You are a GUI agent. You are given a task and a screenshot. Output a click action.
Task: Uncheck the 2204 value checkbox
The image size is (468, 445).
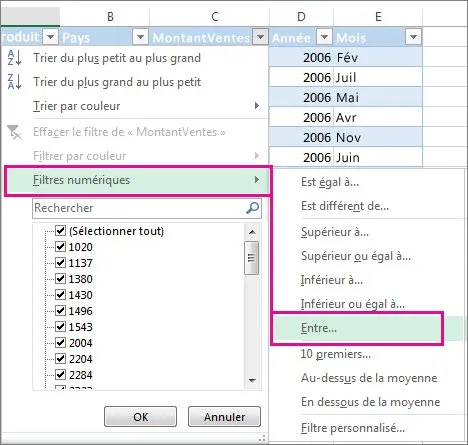[60, 359]
